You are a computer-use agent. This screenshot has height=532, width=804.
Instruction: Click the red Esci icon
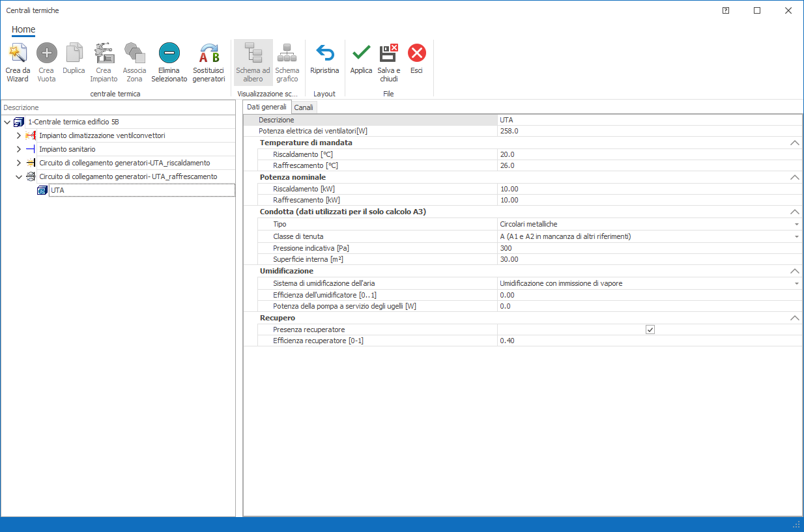(x=416, y=53)
